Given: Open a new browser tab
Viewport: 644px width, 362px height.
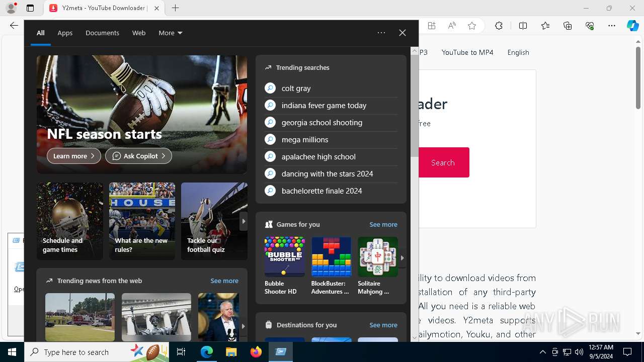Looking at the screenshot, I should coord(175,8).
